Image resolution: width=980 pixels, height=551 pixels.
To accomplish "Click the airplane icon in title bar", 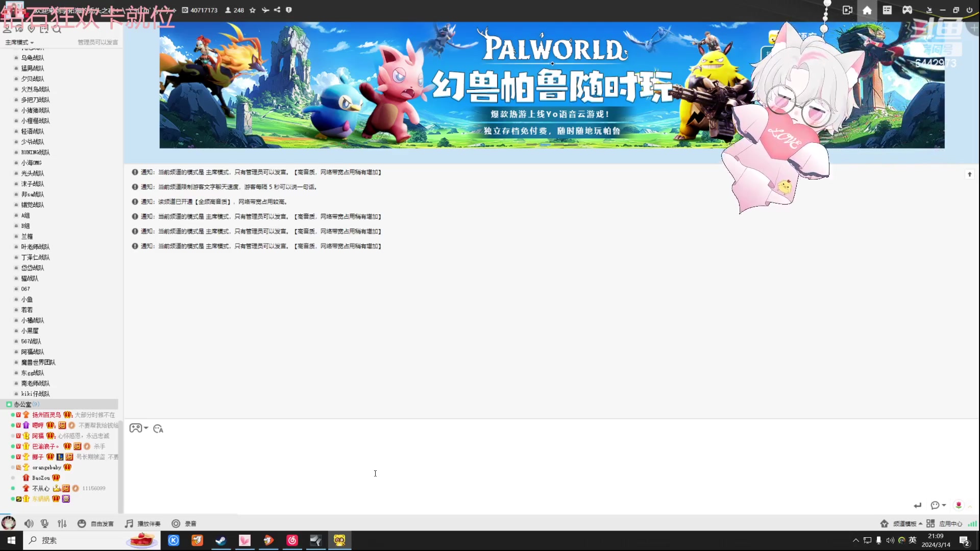I will 265,10.
